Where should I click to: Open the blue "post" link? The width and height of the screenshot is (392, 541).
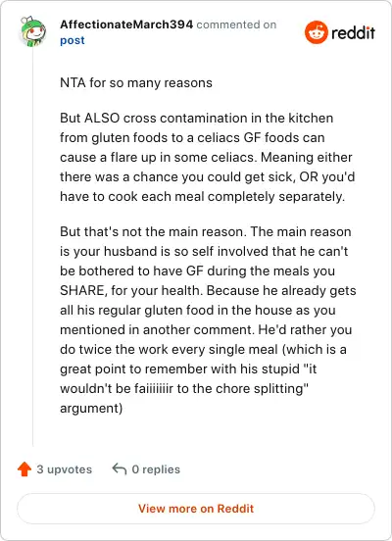pyautogui.click(x=73, y=40)
